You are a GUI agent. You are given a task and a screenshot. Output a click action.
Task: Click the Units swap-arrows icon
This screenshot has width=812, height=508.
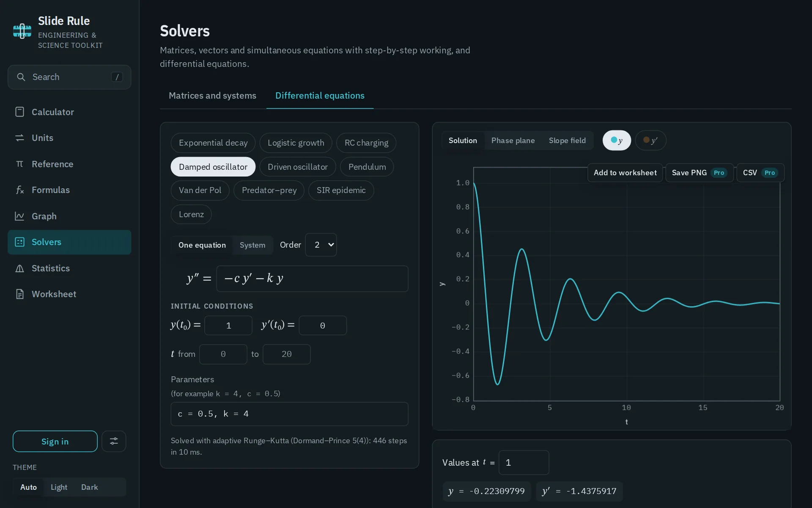[19, 138]
